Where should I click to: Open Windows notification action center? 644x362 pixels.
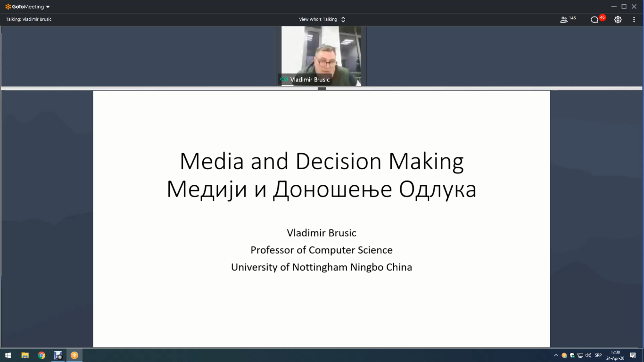click(633, 355)
